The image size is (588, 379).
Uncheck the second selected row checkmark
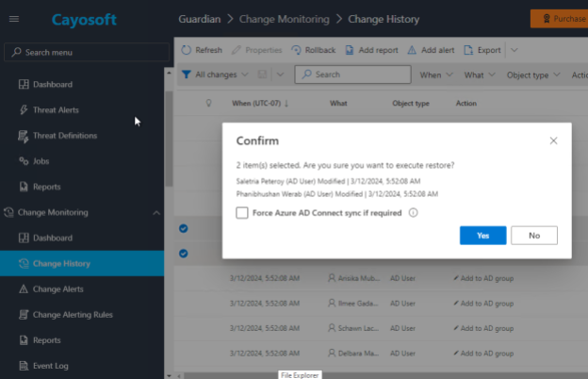click(x=184, y=254)
